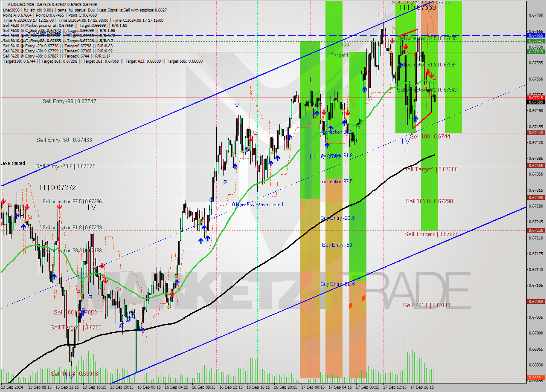The height and width of the screenshot is (392, 546).
Task: Click the 0.67368 price tag on axis
Action: tap(536, 166)
